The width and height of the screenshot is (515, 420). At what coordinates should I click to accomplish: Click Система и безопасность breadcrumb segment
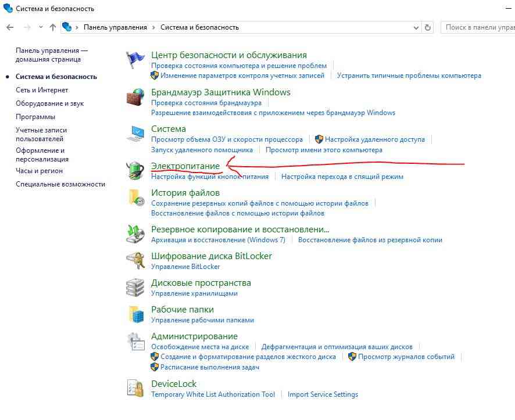(199, 27)
